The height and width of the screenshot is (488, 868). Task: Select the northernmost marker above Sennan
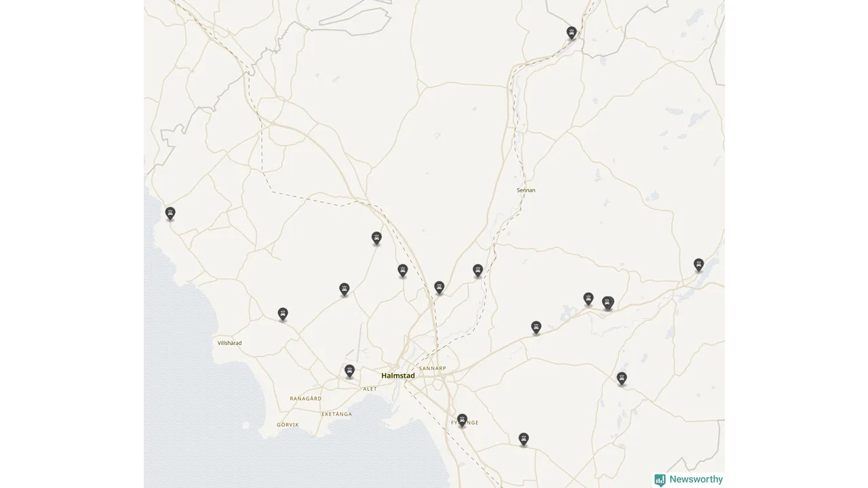pos(572,33)
